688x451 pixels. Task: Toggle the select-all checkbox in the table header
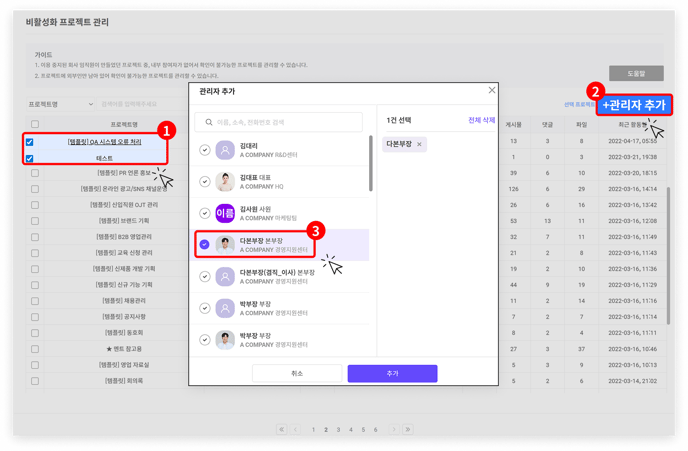35,125
